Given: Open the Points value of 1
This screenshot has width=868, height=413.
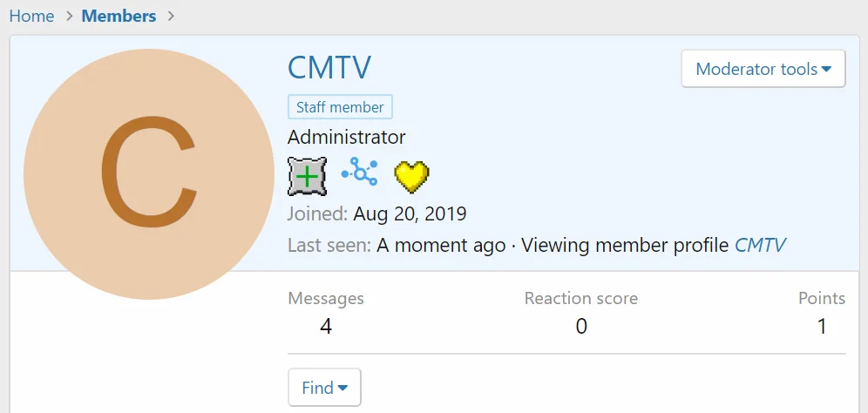Looking at the screenshot, I should (x=822, y=326).
